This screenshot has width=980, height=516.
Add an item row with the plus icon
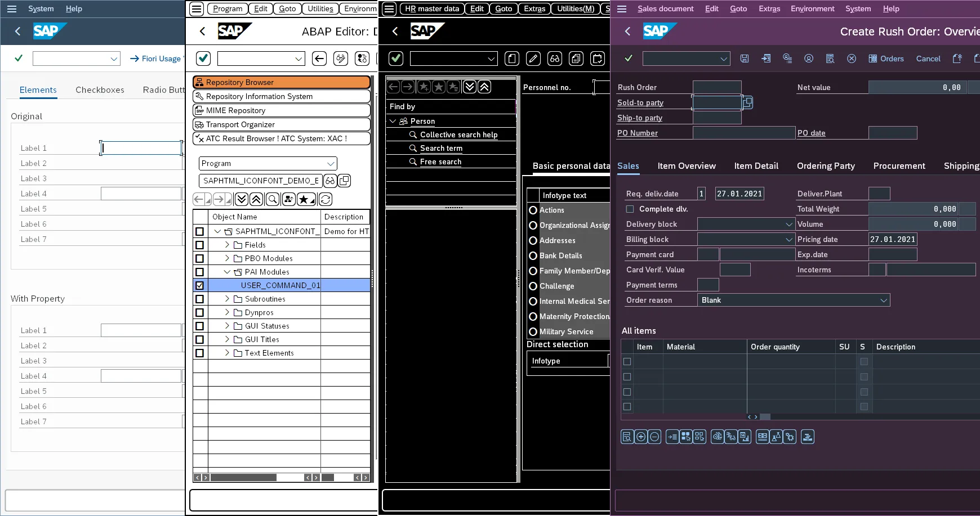pyautogui.click(x=642, y=436)
